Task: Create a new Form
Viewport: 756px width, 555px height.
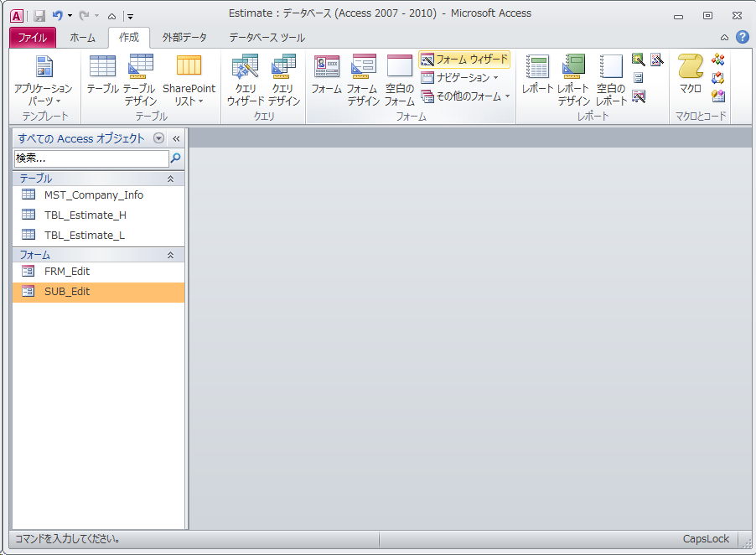Action: click(x=326, y=74)
